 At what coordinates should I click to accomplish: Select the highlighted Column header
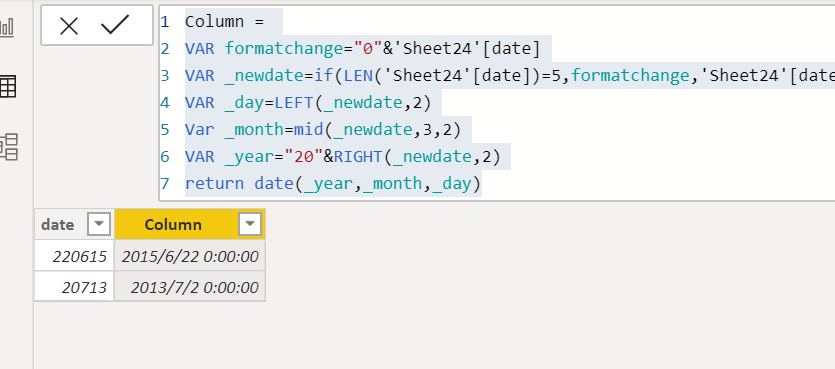190,224
